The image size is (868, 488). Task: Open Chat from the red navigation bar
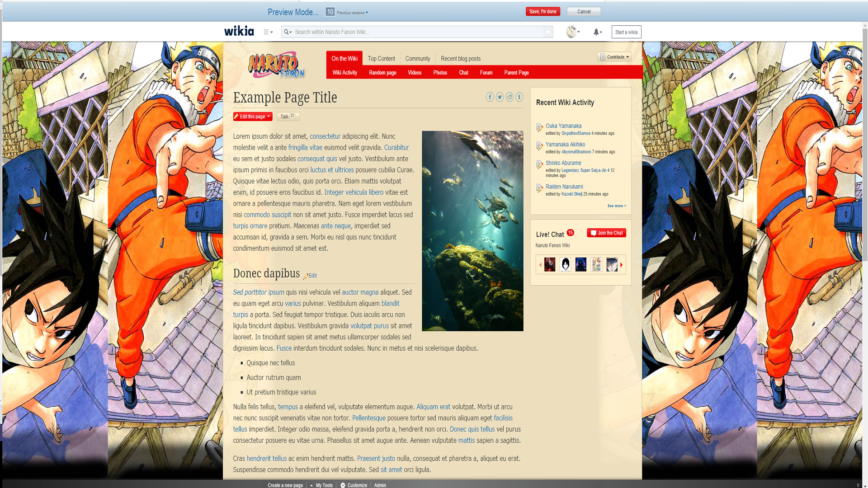click(463, 73)
